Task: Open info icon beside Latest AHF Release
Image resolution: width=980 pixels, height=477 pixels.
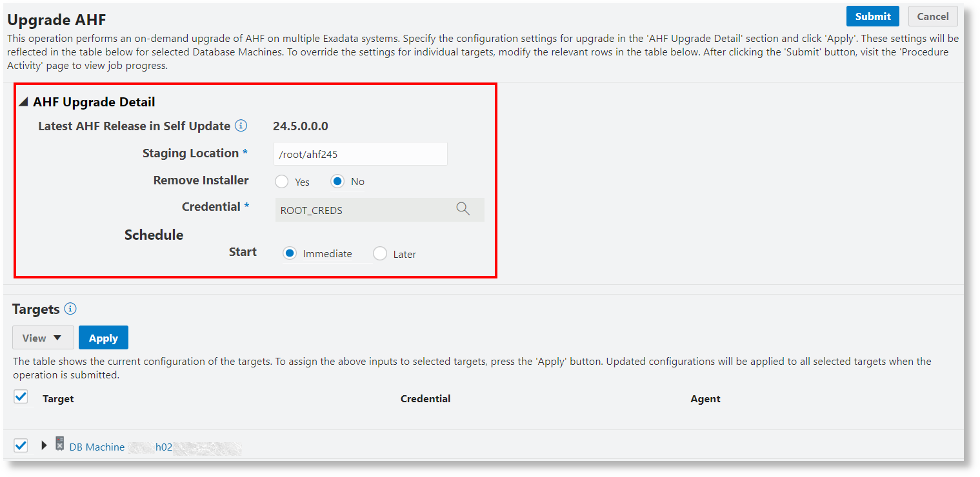Action: (241, 126)
